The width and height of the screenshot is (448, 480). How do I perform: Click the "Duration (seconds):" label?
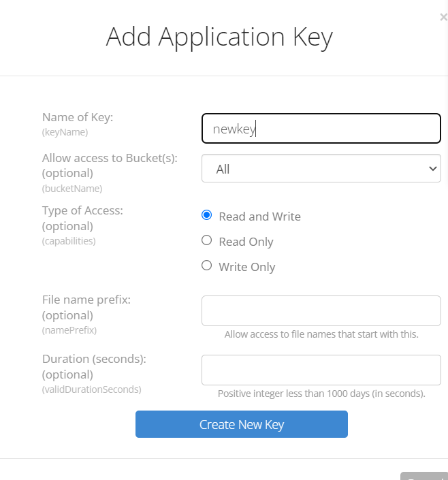point(95,359)
